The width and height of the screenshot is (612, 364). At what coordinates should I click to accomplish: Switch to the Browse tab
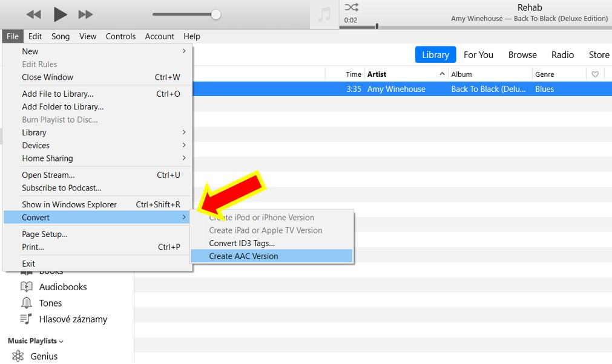[522, 55]
